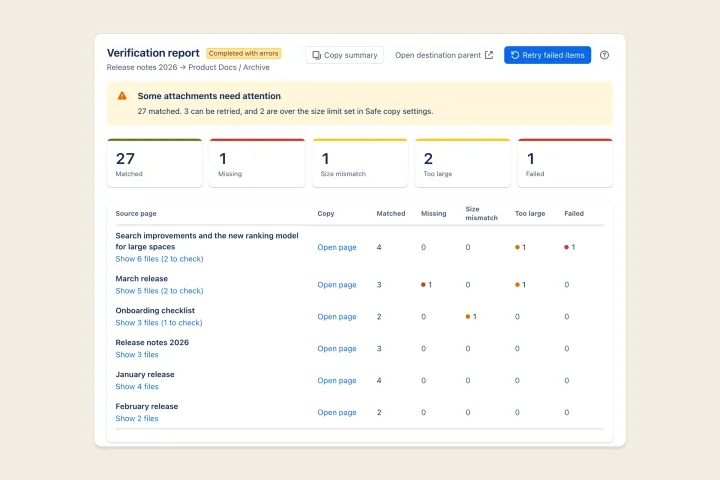Click the January release row title
The width and height of the screenshot is (720, 480).
pyautogui.click(x=145, y=374)
